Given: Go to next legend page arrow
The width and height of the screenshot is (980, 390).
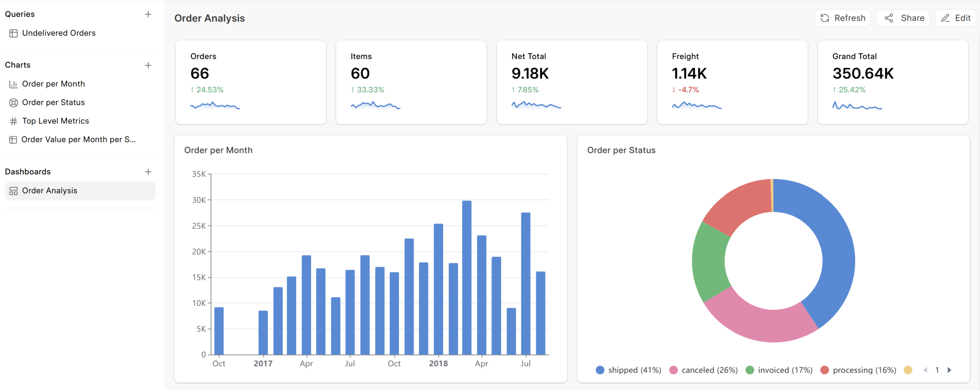Looking at the screenshot, I should coord(949,370).
